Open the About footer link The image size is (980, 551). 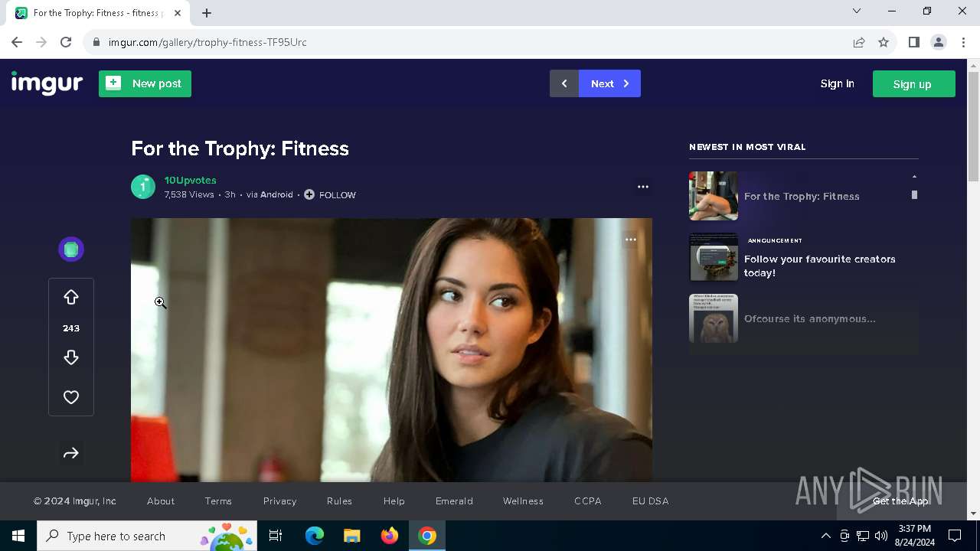tap(161, 501)
